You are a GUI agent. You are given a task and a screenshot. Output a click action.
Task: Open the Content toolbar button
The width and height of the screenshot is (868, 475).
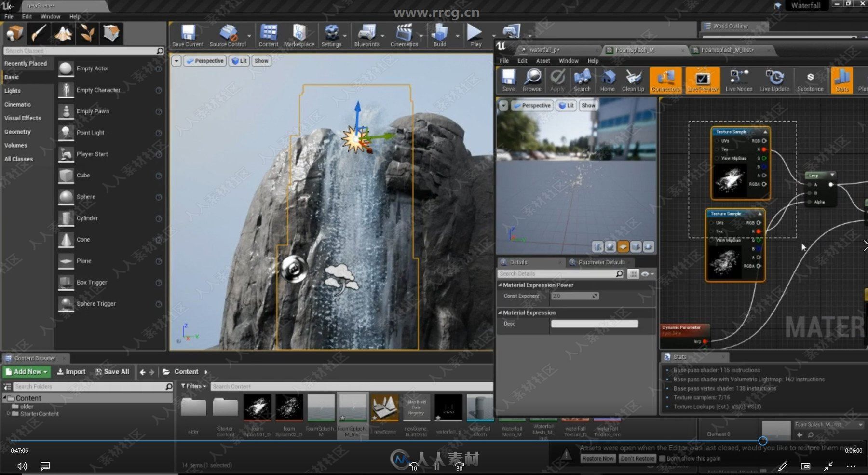(x=268, y=35)
